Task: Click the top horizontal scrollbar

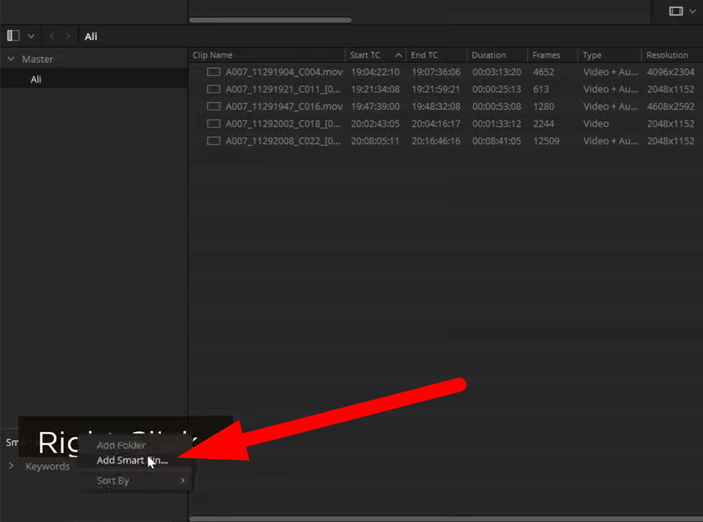Action: point(270,20)
